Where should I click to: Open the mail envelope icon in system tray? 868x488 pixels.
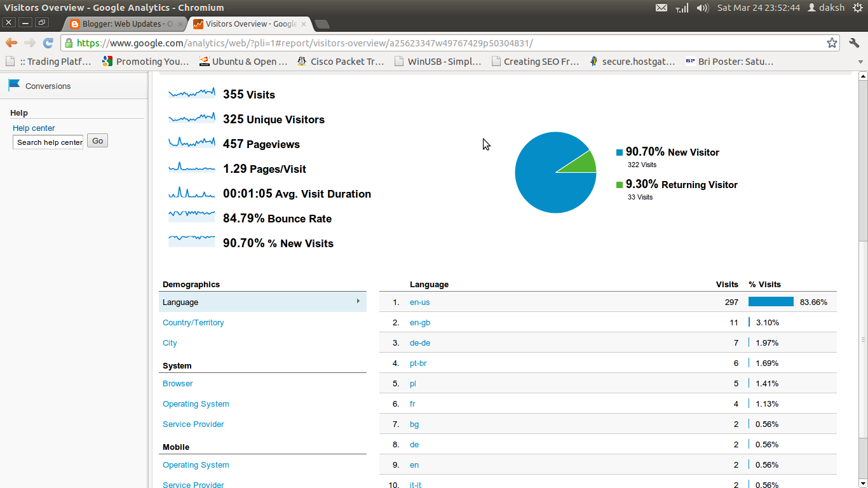661,8
